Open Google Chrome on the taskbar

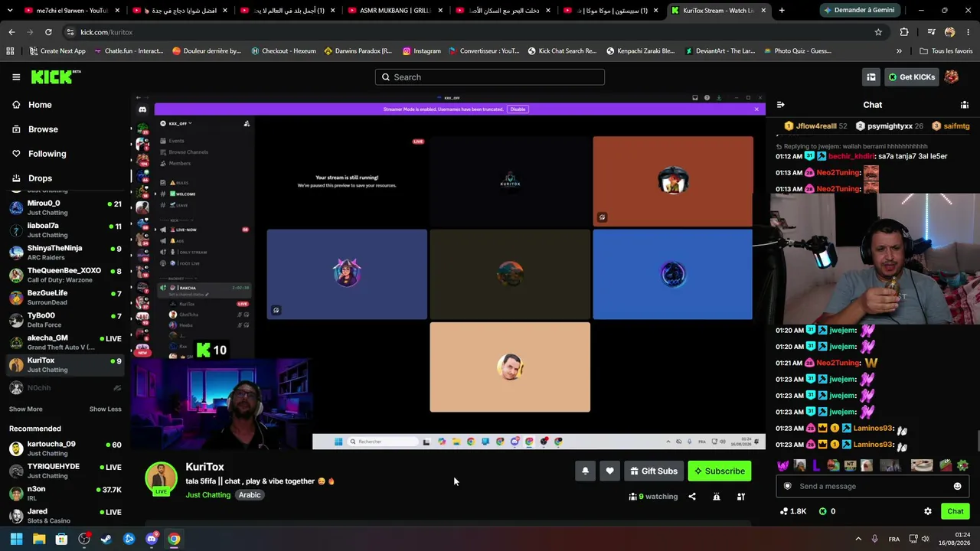pyautogui.click(x=175, y=539)
